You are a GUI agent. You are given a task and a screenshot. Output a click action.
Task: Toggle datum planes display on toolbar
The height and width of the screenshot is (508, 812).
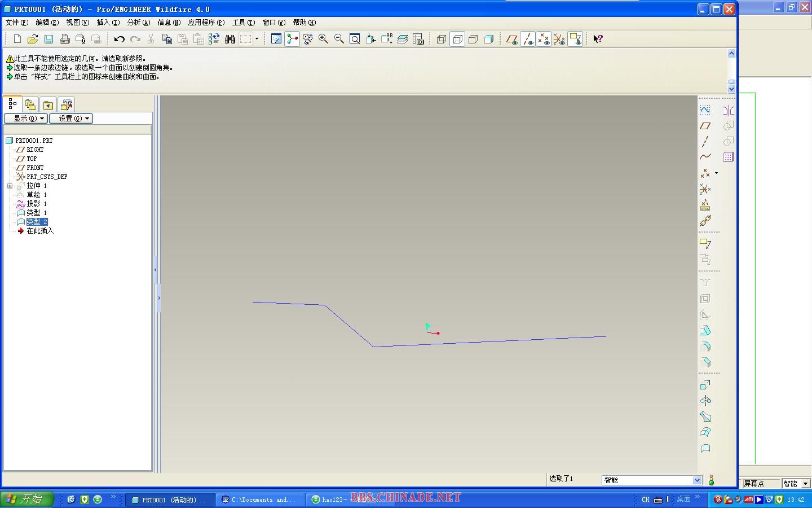click(511, 39)
